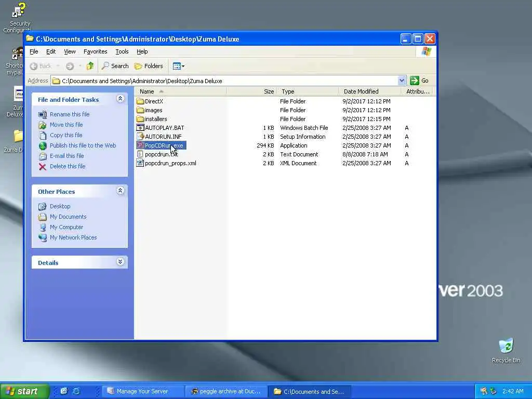Click E-mail this file

pyautogui.click(x=67, y=156)
